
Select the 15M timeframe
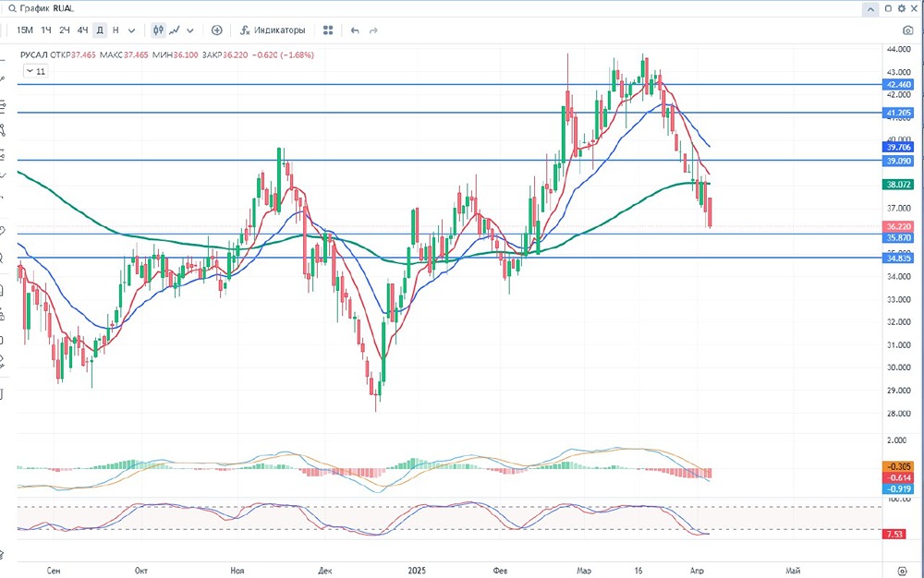coord(25,30)
